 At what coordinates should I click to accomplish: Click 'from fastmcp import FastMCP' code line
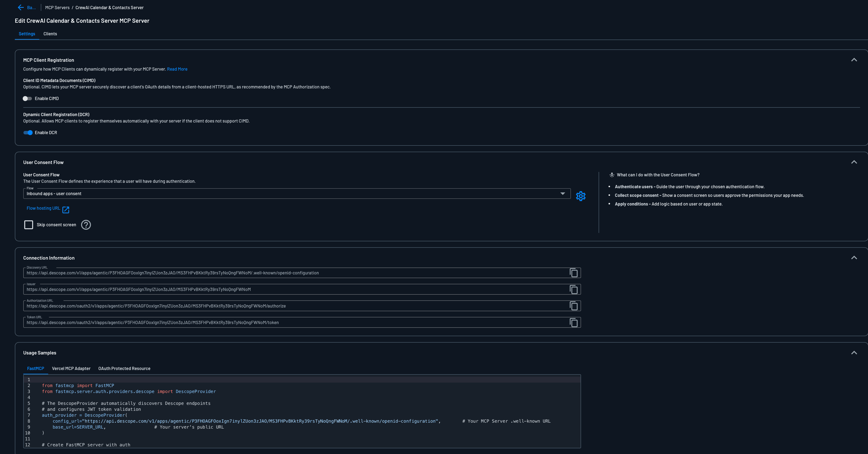click(78, 385)
